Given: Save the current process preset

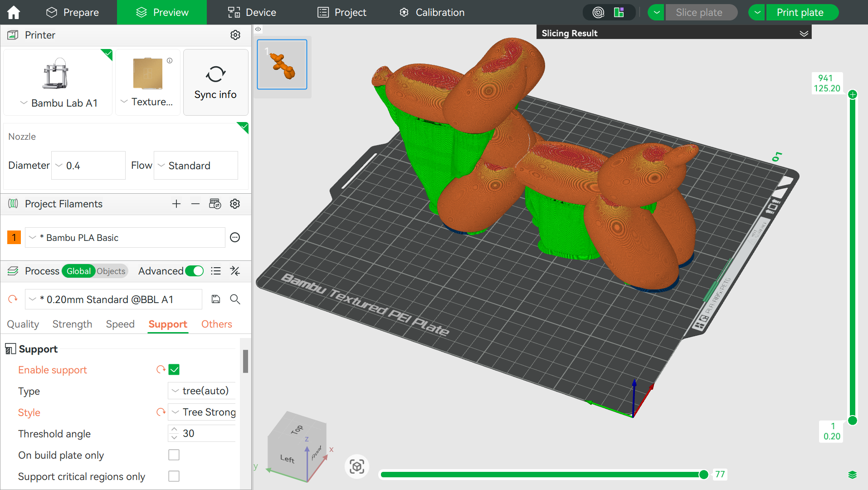Looking at the screenshot, I should [x=216, y=299].
